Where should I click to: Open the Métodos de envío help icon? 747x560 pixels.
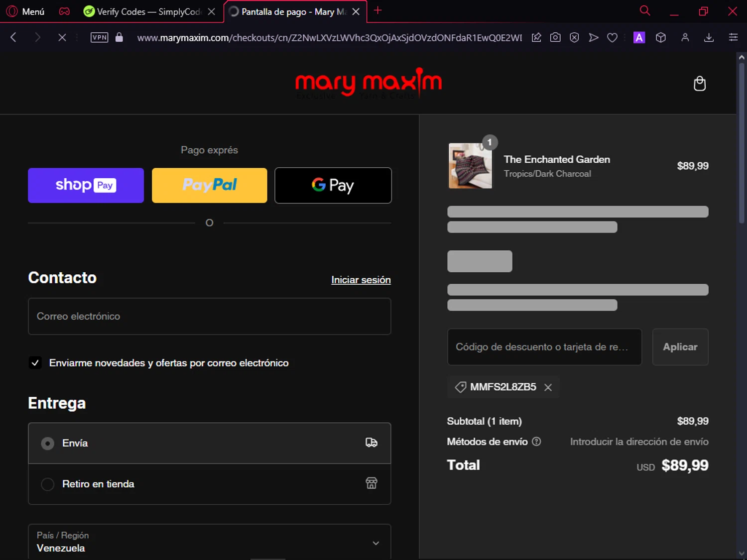(x=536, y=442)
